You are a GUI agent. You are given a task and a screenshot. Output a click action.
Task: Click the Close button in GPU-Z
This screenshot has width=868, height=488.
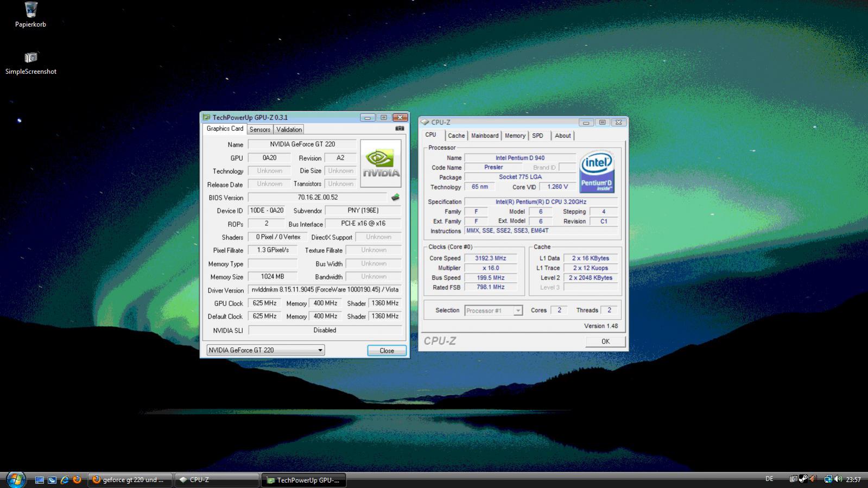click(x=387, y=351)
